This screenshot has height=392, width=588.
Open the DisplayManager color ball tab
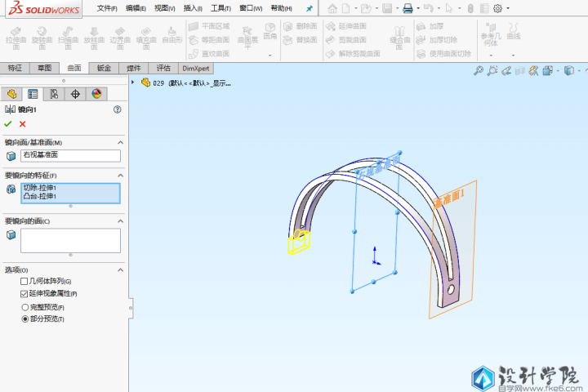(96, 94)
